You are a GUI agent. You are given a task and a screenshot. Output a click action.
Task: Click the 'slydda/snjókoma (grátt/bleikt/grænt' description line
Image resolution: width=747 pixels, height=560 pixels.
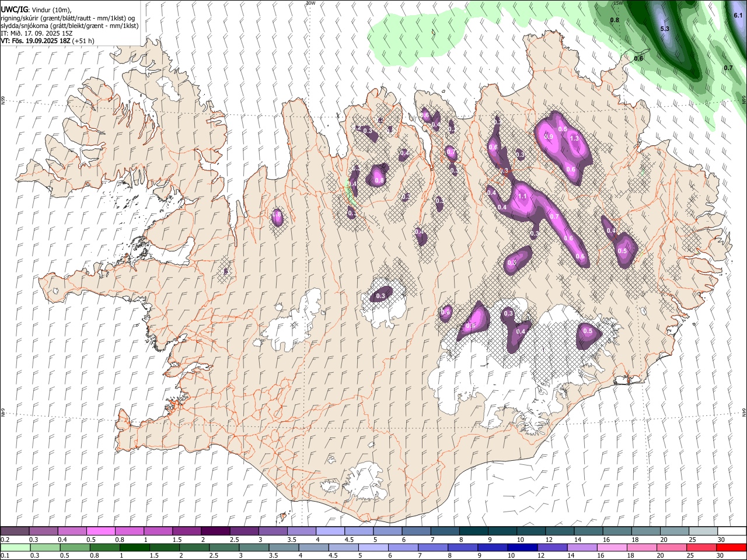(69, 26)
